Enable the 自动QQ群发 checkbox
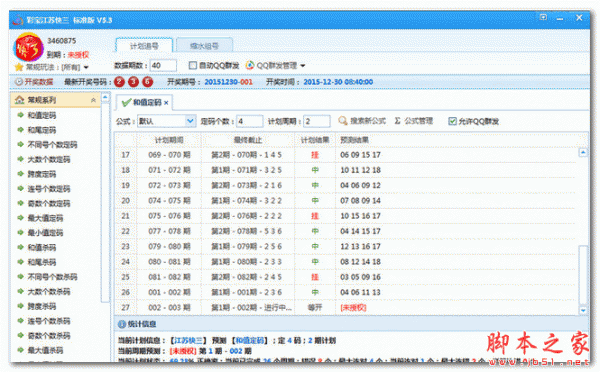Viewport: 600px width, 372px height. (x=193, y=65)
